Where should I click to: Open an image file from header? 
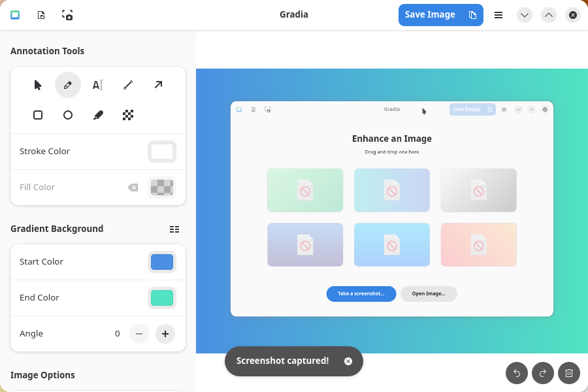click(41, 15)
